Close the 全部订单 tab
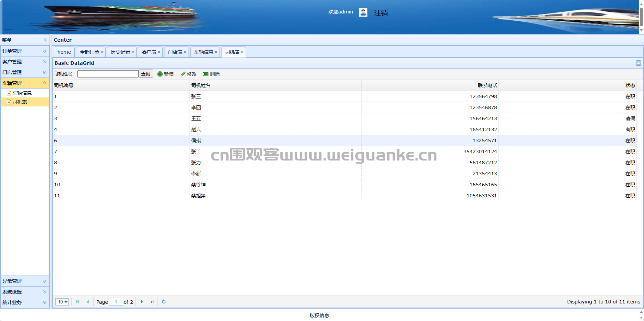Screen dimensions: 644x321 [x=102, y=52]
